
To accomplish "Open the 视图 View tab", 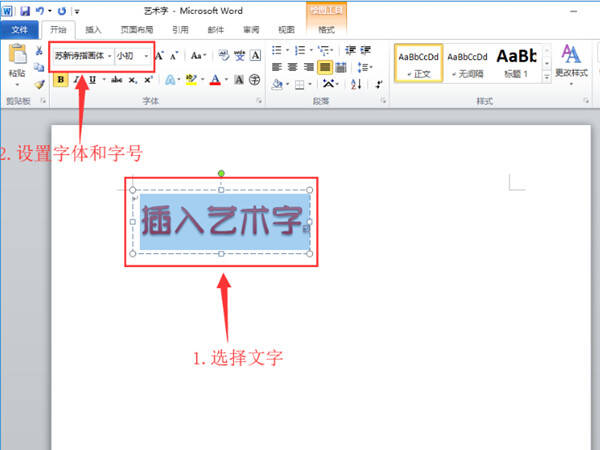I will pos(286,29).
